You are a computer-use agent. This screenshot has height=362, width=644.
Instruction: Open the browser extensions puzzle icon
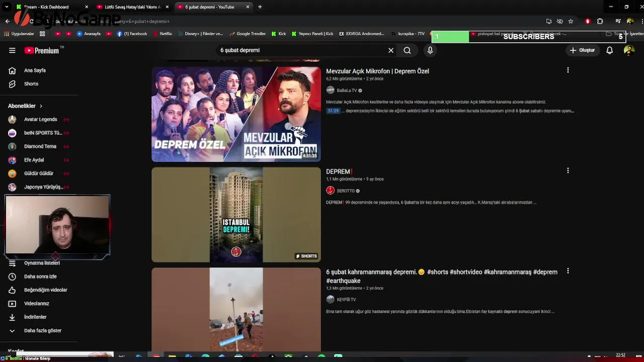pyautogui.click(x=600, y=21)
